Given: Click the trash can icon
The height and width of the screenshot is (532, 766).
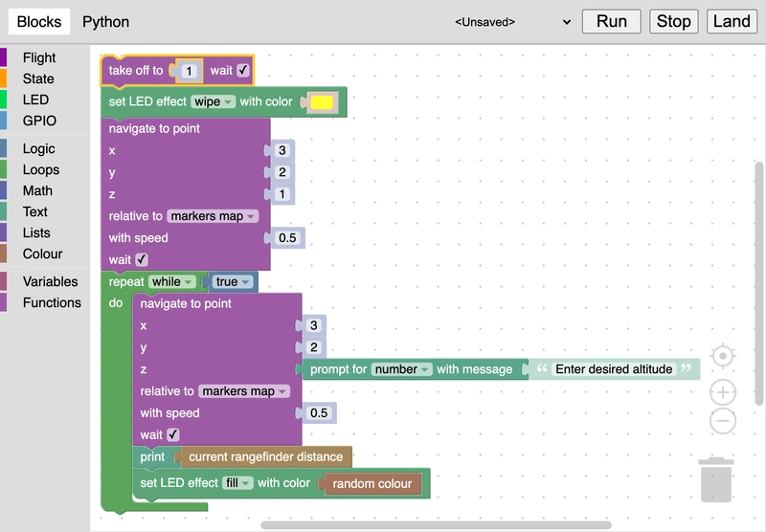Looking at the screenshot, I should (x=715, y=479).
